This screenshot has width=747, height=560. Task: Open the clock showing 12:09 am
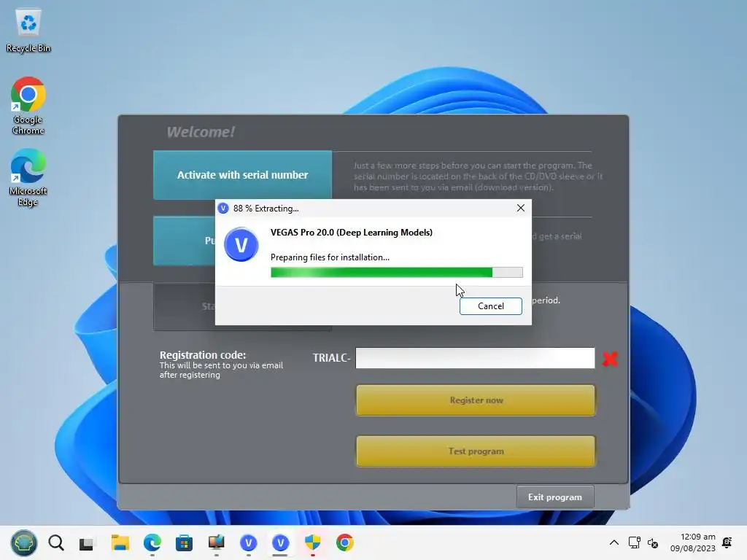693,542
